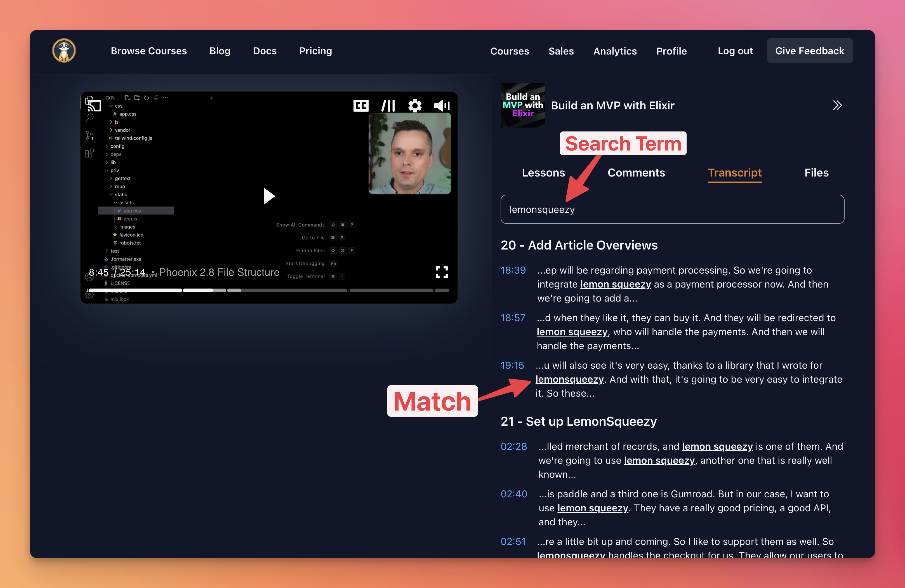Open the course thumbnail image
Screen dimensions: 905x588
point(523,105)
